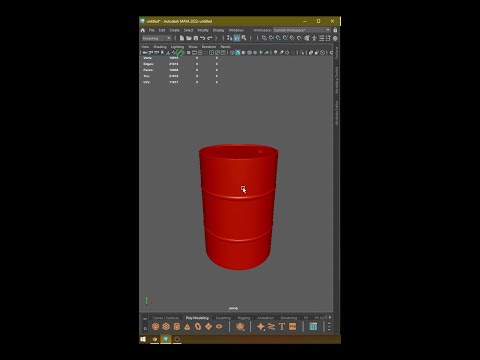Image resolution: width=480 pixels, height=360 pixels.
Task: Toggle the X-Ray display icon
Action: (x=311, y=53)
